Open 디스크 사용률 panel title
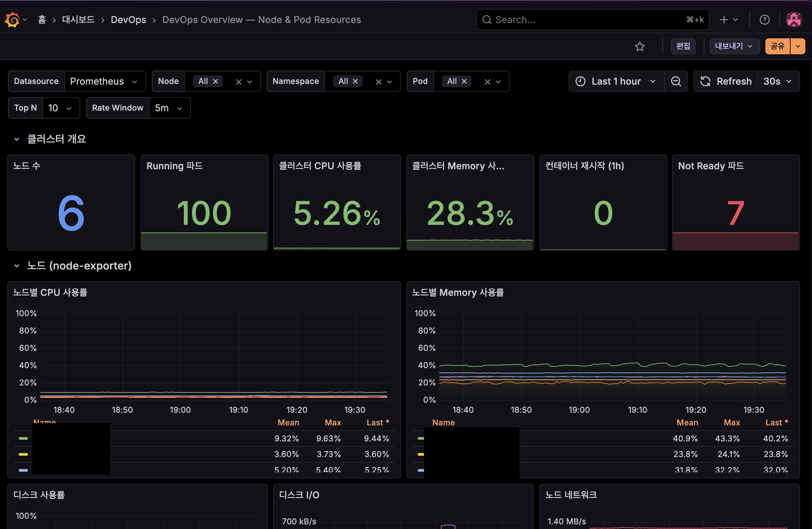This screenshot has width=812, height=529. point(39,495)
